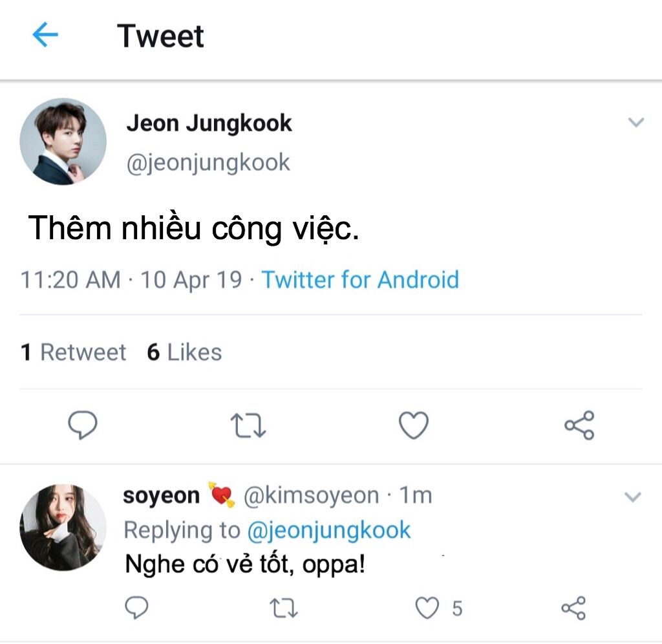The width and height of the screenshot is (662, 644).
Task: Reply to soyeon's comment
Action: click(x=136, y=608)
